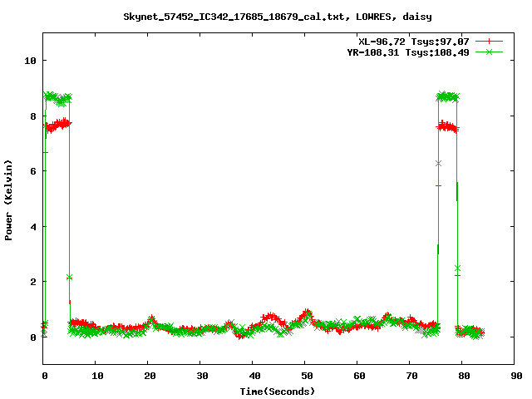Click the y-axis tick label "10"
Viewport: 532px width, 399px height.
tap(30, 61)
